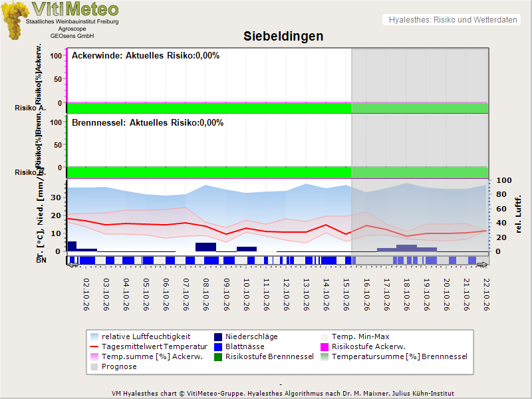Click the Niederschläge legend swatch
This screenshot has height=399, width=532.
point(218,336)
